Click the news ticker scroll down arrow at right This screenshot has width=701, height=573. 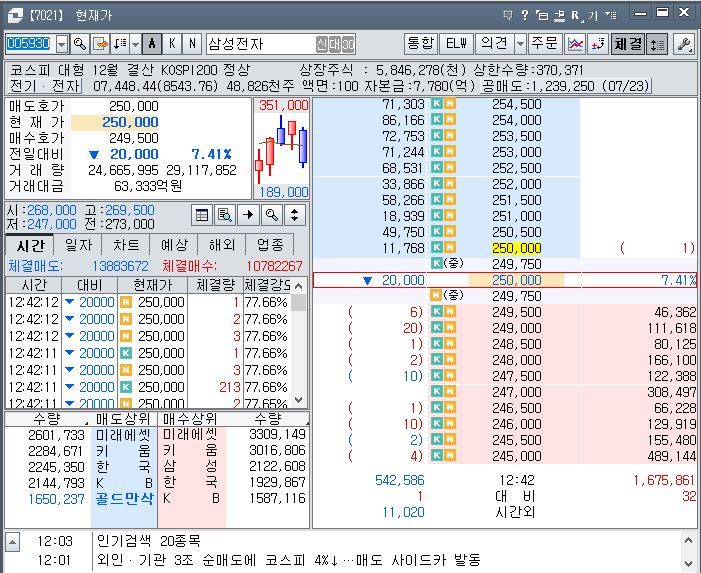tap(689, 564)
